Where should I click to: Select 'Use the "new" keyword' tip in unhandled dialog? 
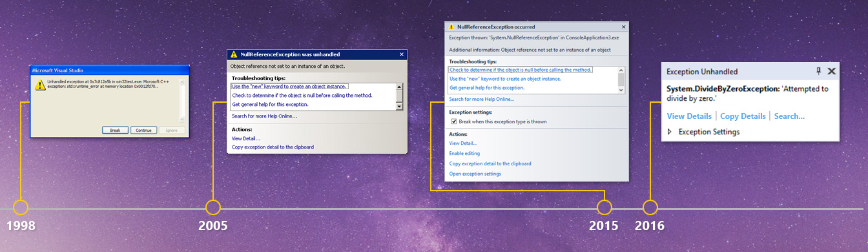pos(289,87)
